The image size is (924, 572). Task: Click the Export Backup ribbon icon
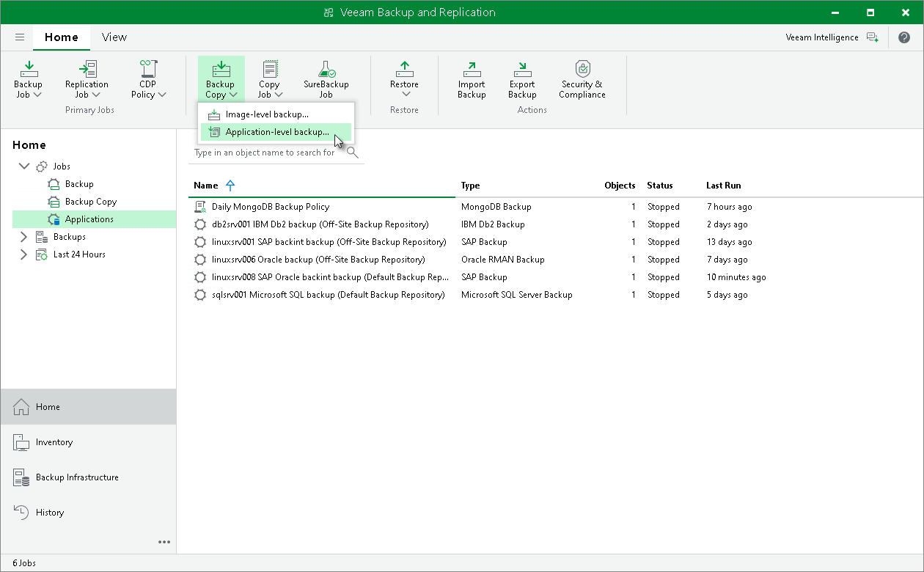point(522,70)
